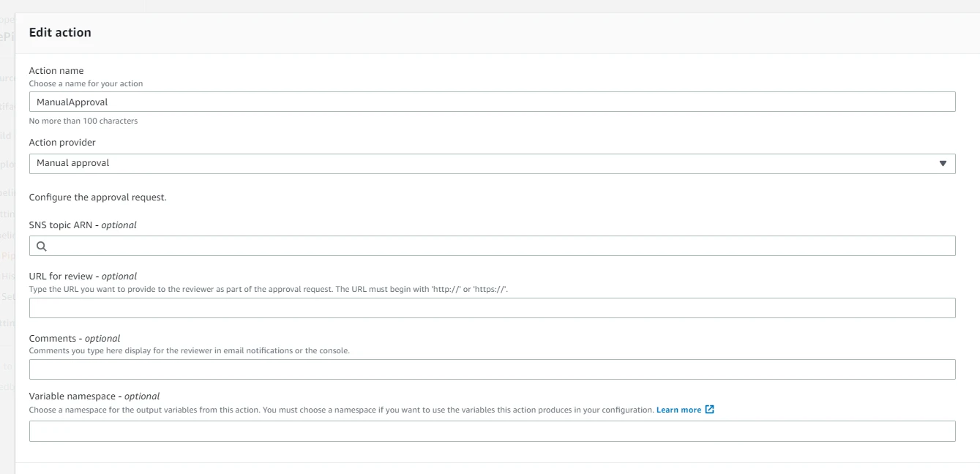Viewport: 980px width, 474px height.
Task: Click inside the SNS topic ARN search box
Action: click(498, 247)
